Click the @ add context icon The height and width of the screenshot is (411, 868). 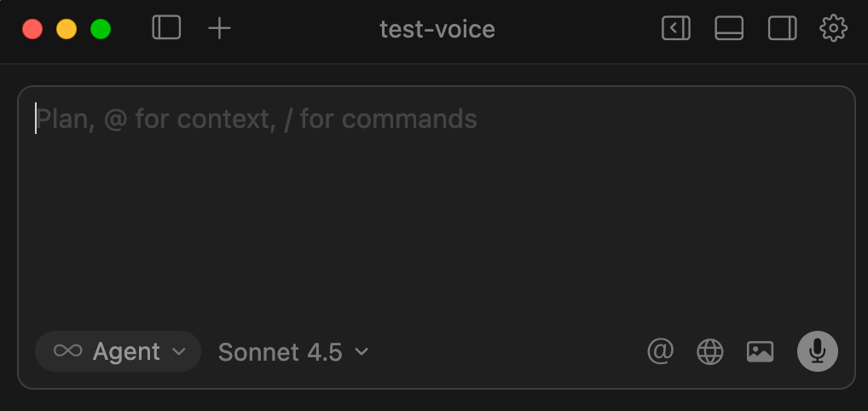click(660, 351)
